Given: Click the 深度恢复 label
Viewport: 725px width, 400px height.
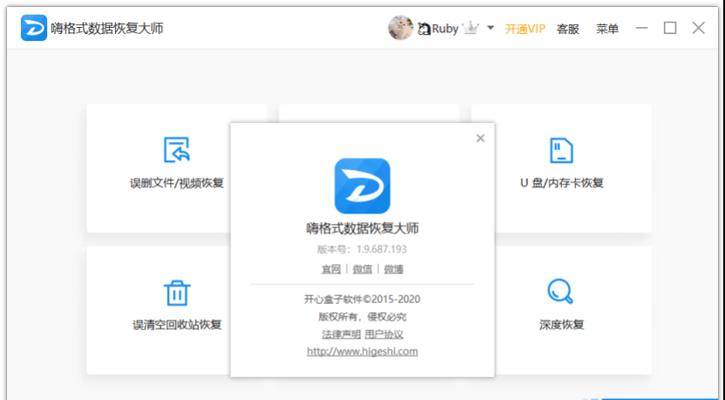Looking at the screenshot, I should [561, 325].
